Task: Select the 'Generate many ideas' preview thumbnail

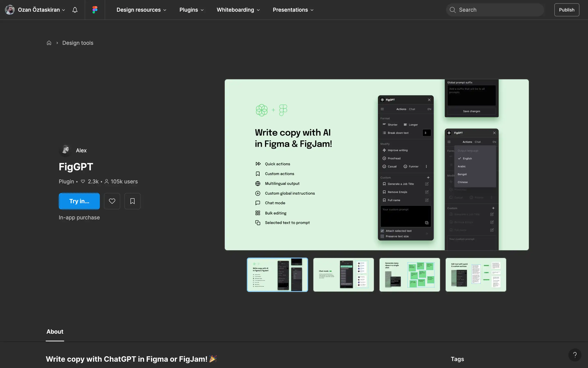Action: (x=410, y=275)
